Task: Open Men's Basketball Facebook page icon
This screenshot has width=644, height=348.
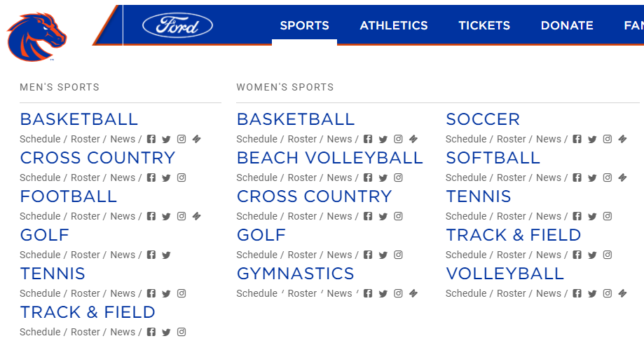Action: (151, 139)
